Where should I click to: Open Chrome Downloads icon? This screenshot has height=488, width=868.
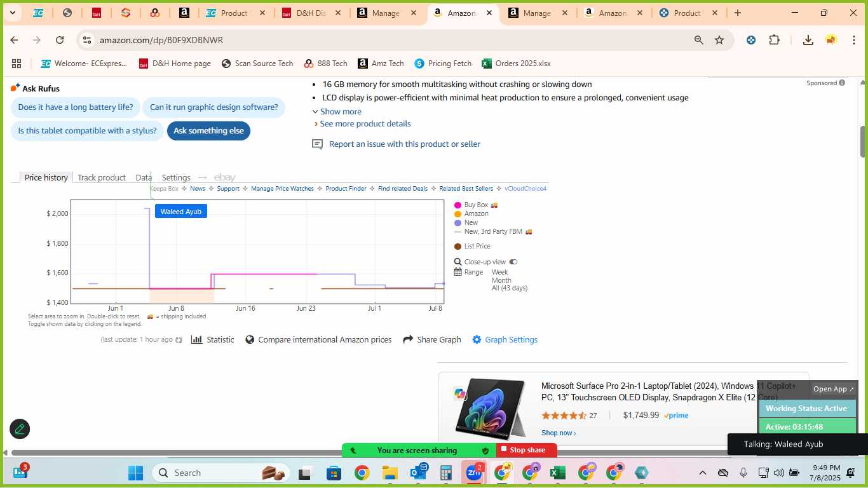[808, 40]
